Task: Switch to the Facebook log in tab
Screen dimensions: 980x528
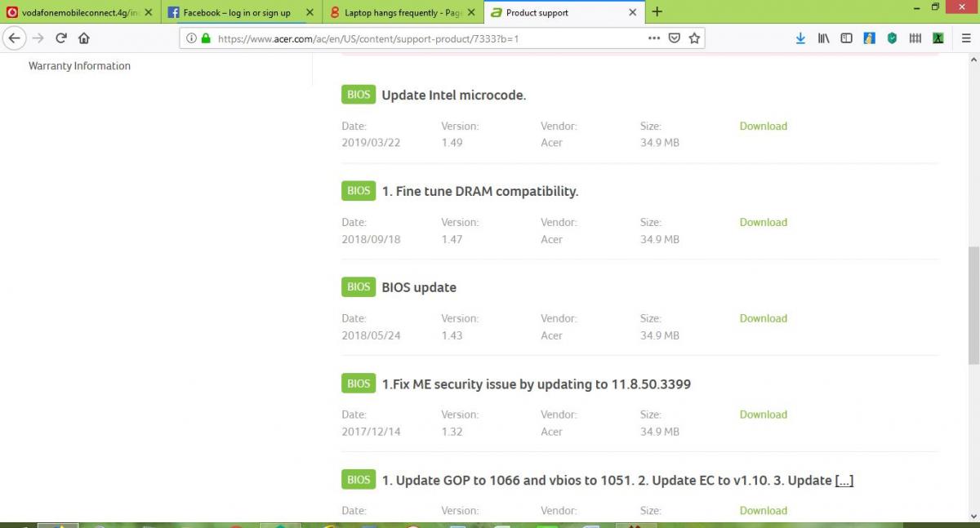Action: (243, 12)
